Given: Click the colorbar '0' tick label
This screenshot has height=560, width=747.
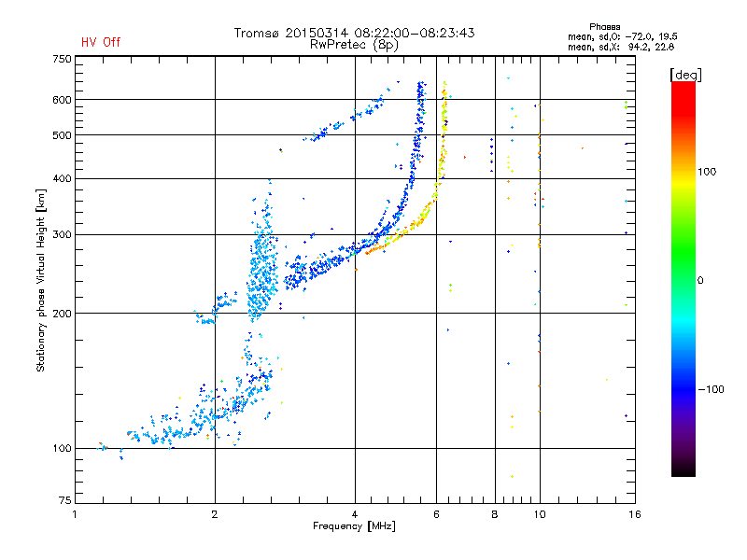Looking at the screenshot, I should (x=699, y=281).
